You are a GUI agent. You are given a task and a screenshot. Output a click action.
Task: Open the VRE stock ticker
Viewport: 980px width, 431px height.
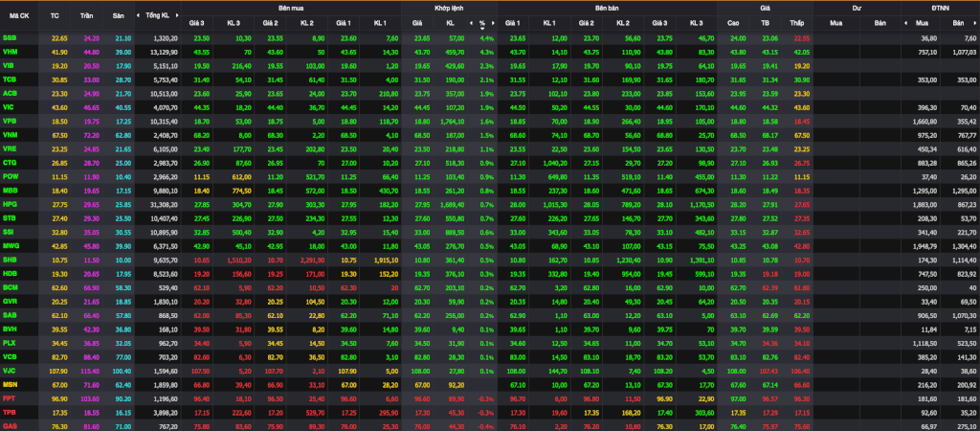pyautogui.click(x=10, y=148)
